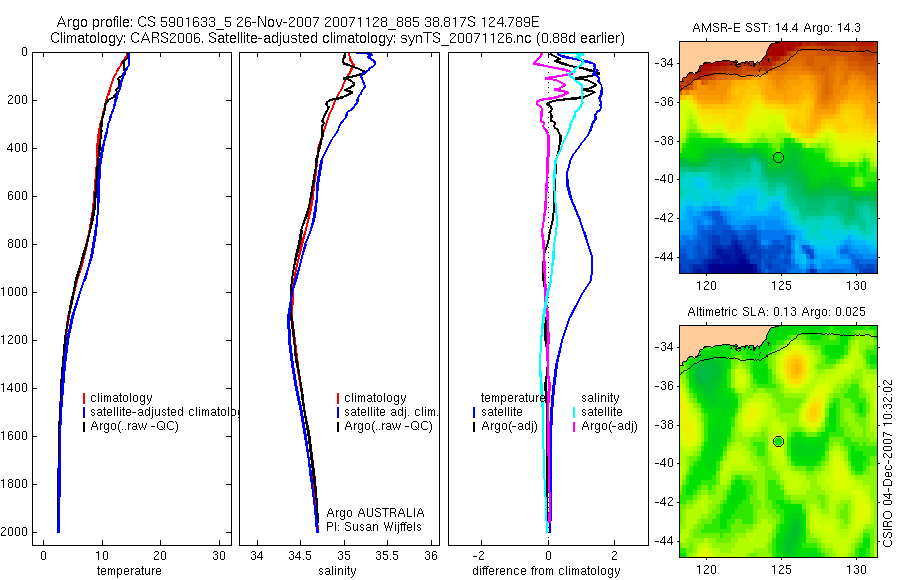Click cyan salinity satellite legend marker
The width and height of the screenshot is (900, 580).
574,412
